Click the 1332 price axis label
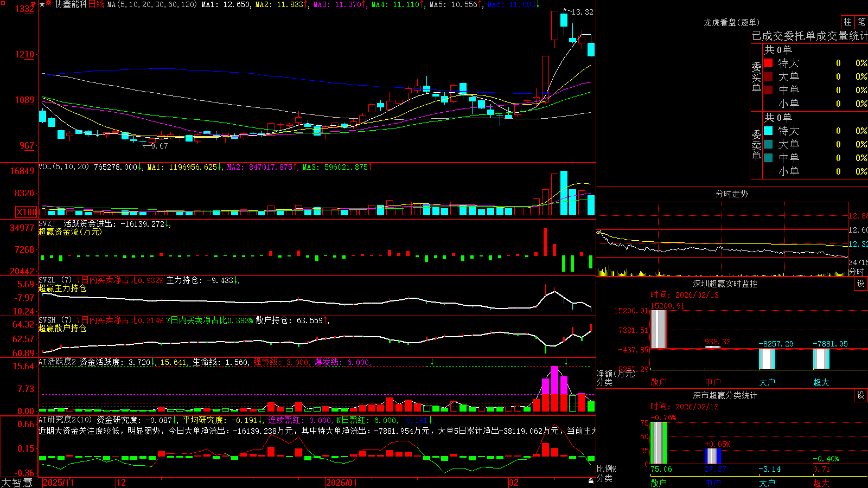The height and width of the screenshot is (488, 868). [x=25, y=9]
